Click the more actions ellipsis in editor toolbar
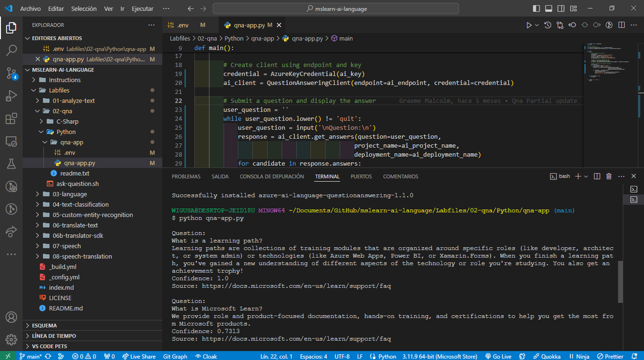The width and height of the screenshot is (644, 360). pyautogui.click(x=634, y=25)
